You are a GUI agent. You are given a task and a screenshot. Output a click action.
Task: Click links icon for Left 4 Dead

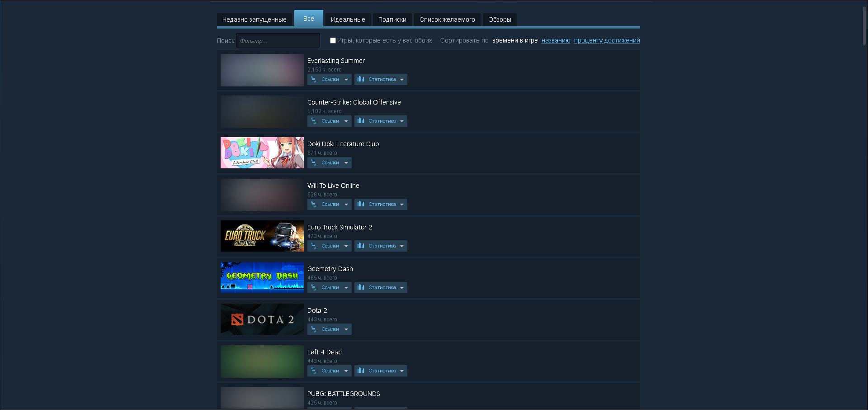(314, 371)
